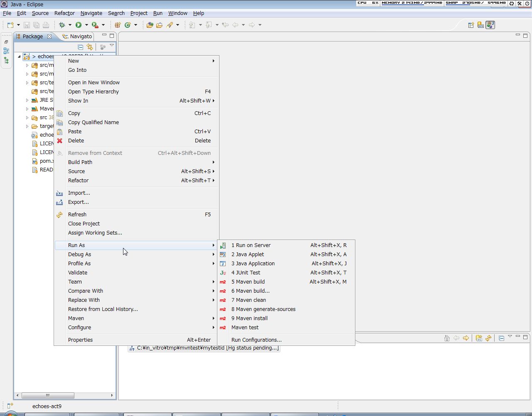Click Refresh in context menu

pos(137,215)
